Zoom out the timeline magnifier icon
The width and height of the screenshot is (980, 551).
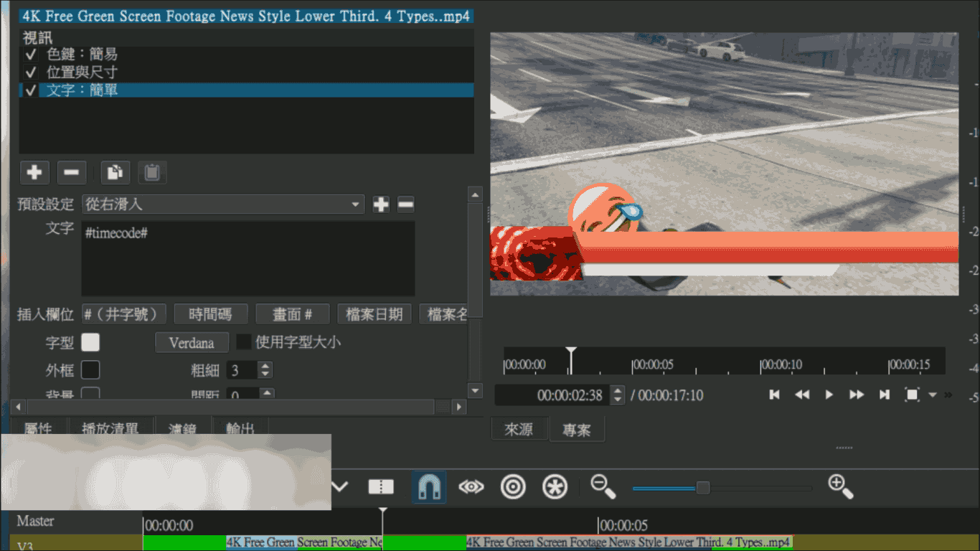pos(603,487)
